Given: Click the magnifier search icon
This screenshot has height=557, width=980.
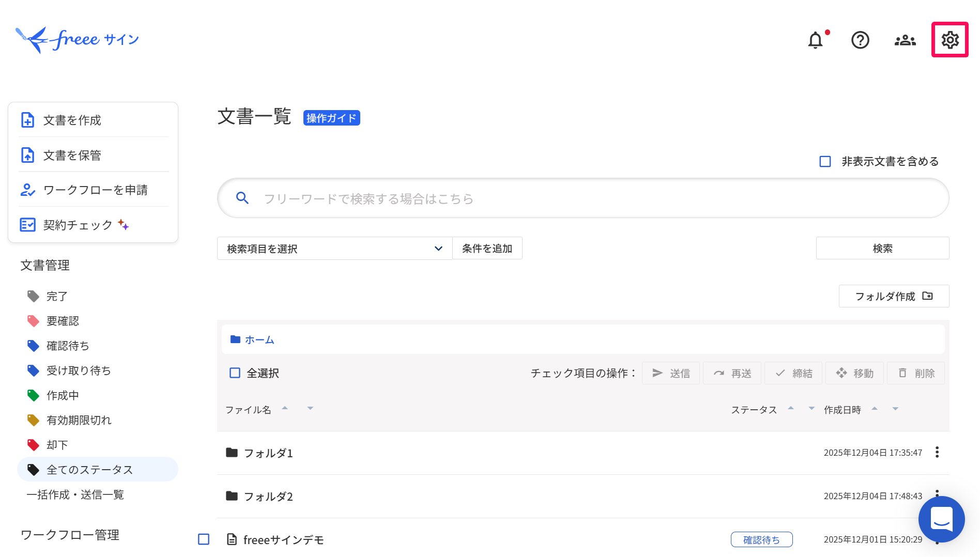Looking at the screenshot, I should click(x=242, y=198).
